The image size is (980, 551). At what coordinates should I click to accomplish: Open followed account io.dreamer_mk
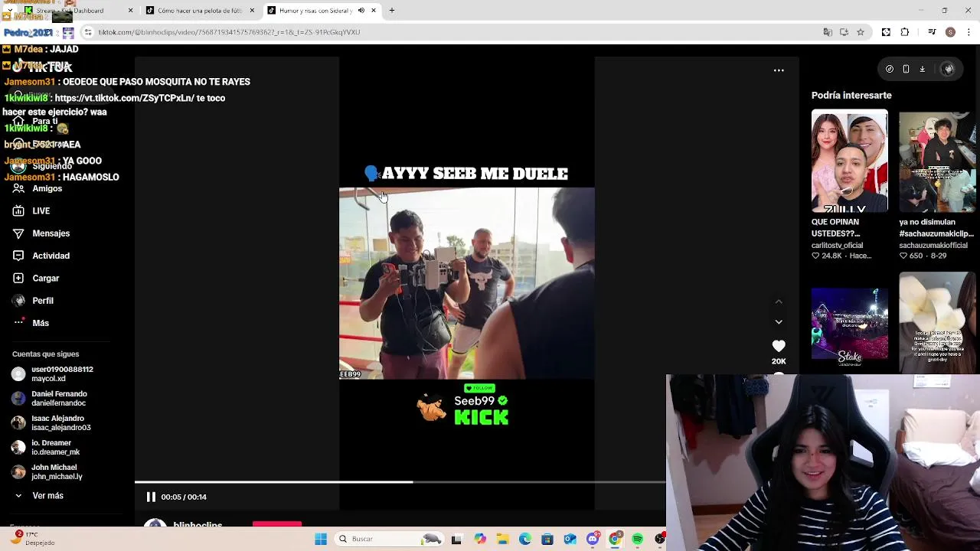[46, 448]
